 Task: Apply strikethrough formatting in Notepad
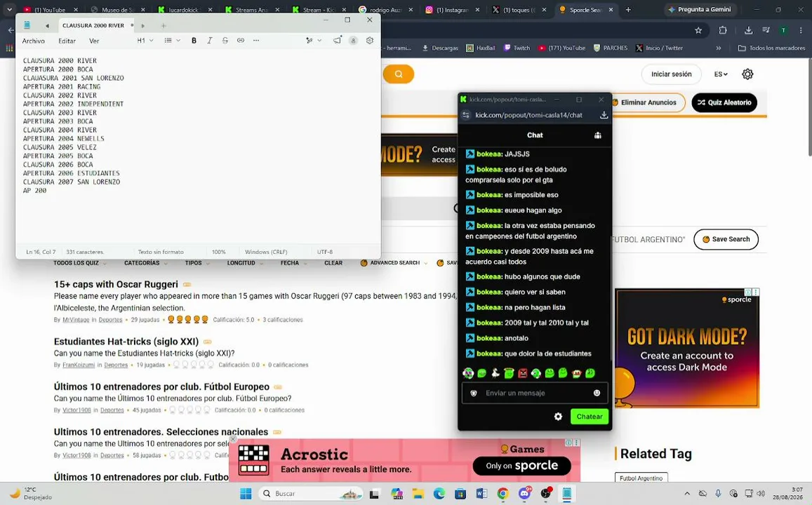(225, 41)
